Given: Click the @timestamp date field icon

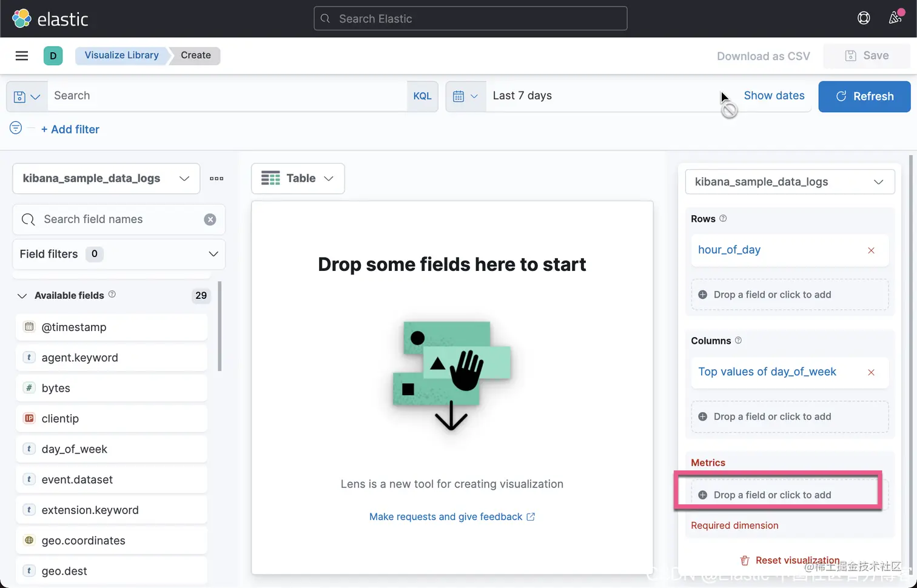Looking at the screenshot, I should coord(29,327).
